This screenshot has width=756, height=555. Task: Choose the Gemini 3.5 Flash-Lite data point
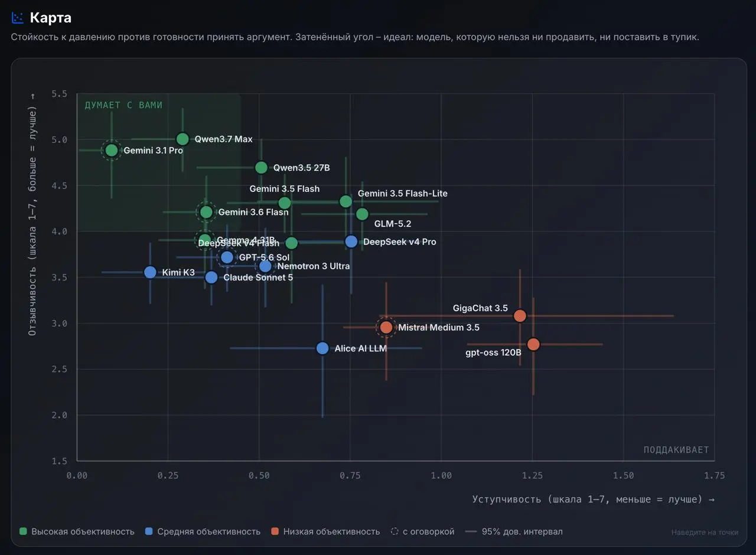click(346, 201)
